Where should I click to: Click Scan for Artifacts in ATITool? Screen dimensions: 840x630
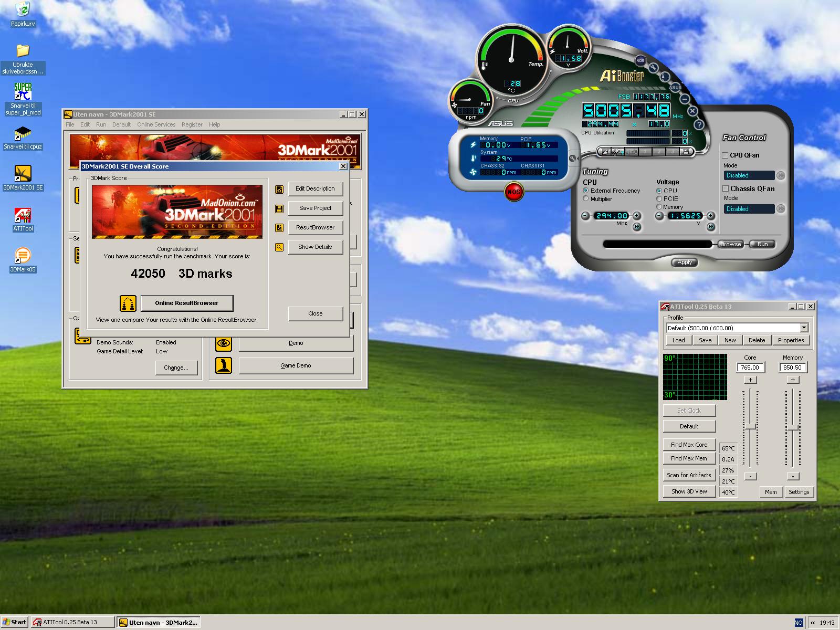tap(689, 475)
